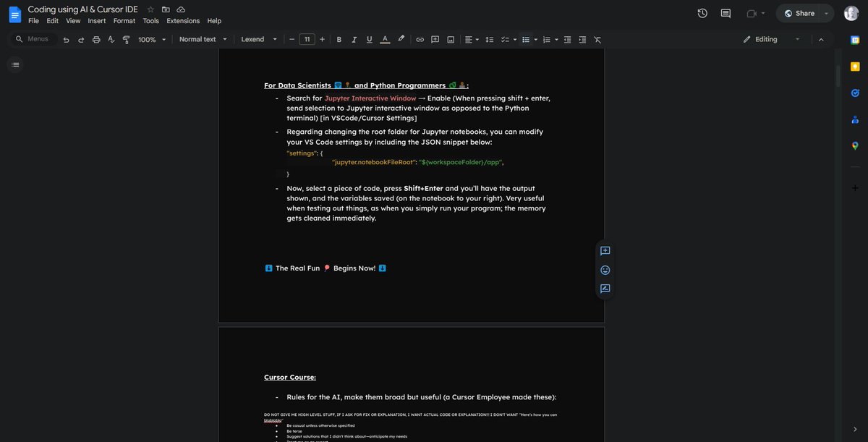Toggle underline formatting
Image resolution: width=868 pixels, height=442 pixels.
369,39
